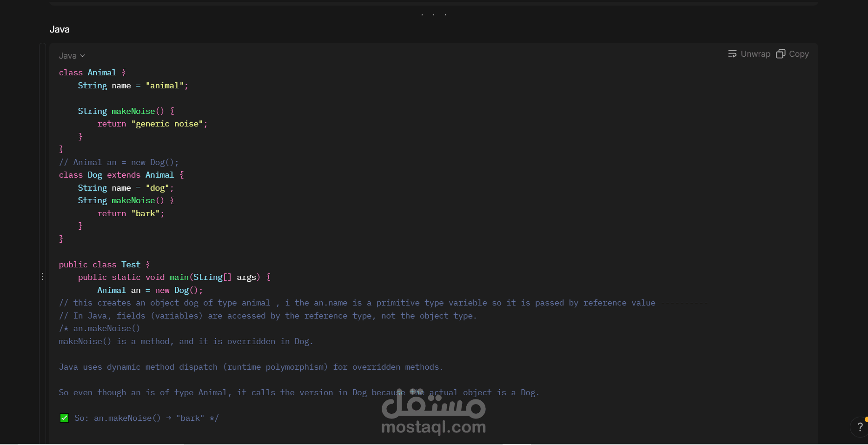Click the 'String name = "animal";' line
The width and height of the screenshot is (868, 445).
[x=133, y=86]
